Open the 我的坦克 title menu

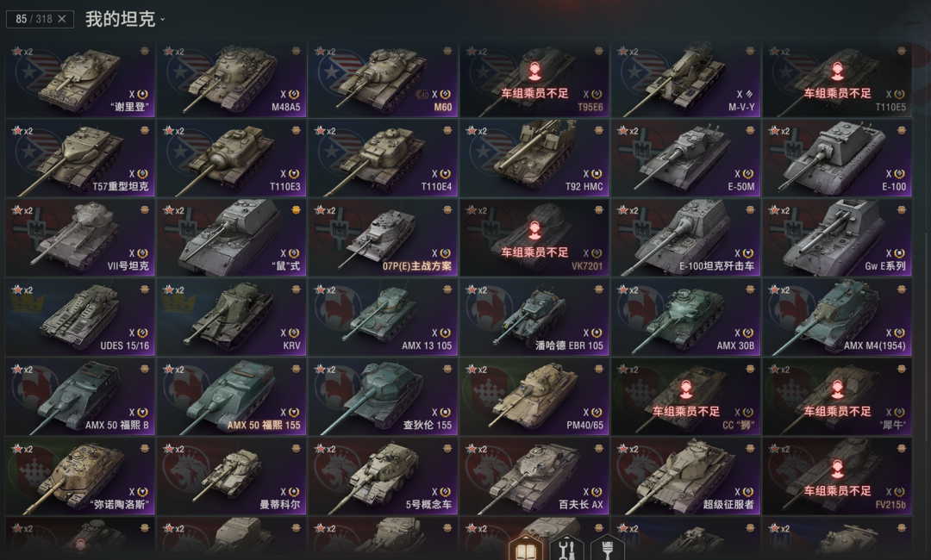(121, 19)
